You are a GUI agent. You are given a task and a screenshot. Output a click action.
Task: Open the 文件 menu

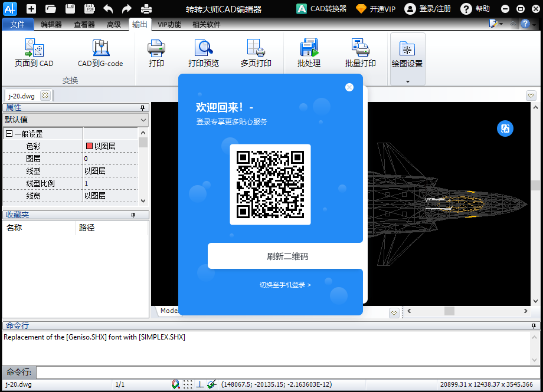tap(18, 24)
